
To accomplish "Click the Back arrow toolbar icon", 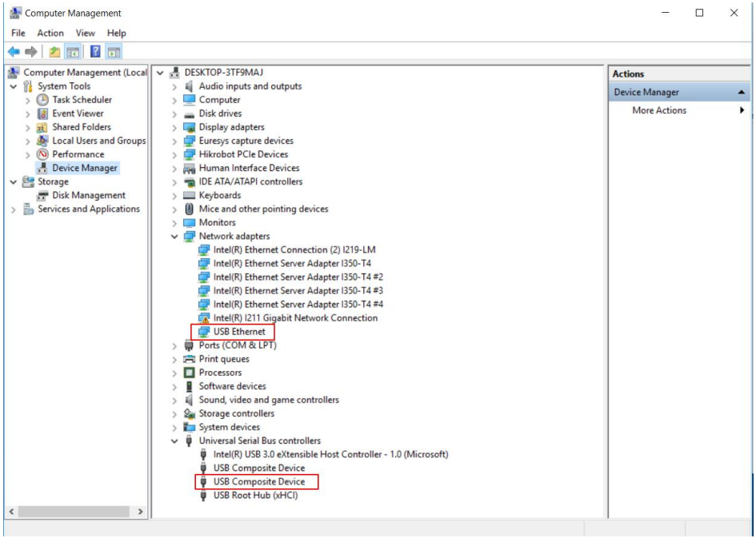I will (14, 51).
